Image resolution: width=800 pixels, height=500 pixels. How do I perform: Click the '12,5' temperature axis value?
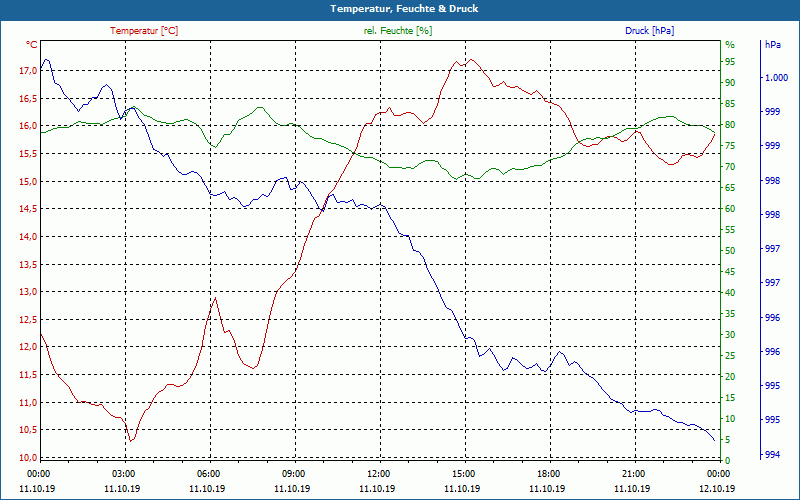pyautogui.click(x=28, y=319)
